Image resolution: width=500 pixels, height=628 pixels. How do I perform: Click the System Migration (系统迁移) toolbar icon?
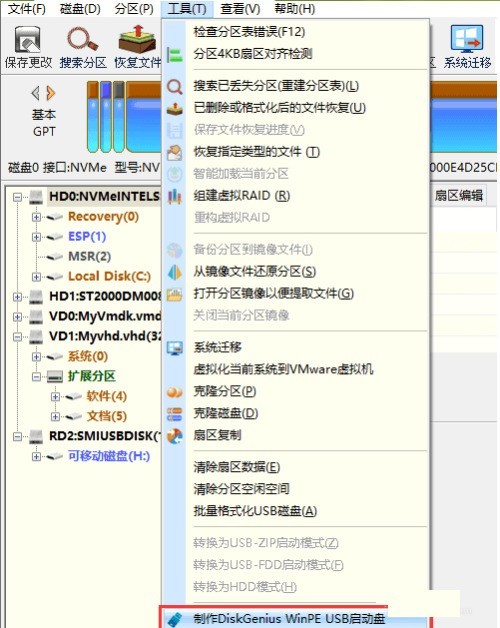coord(467,40)
